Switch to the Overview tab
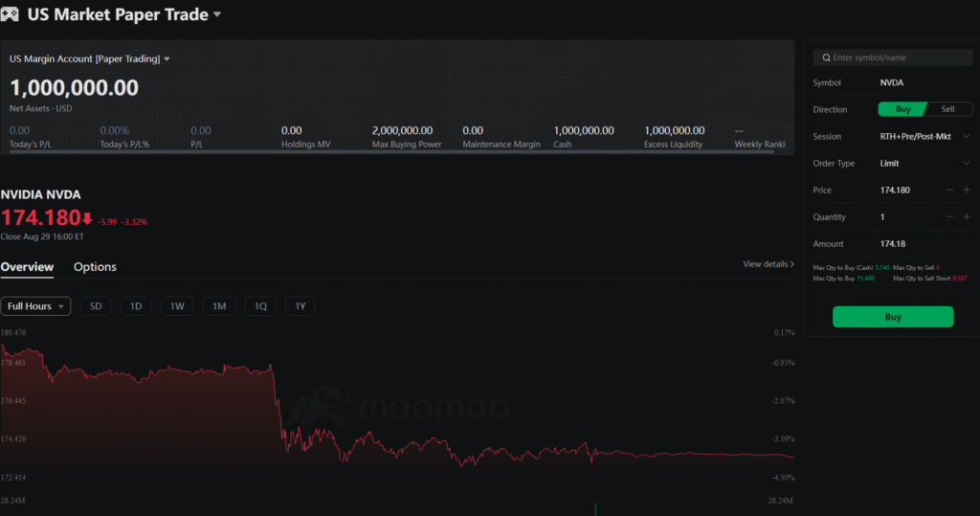980x516 pixels. point(27,267)
